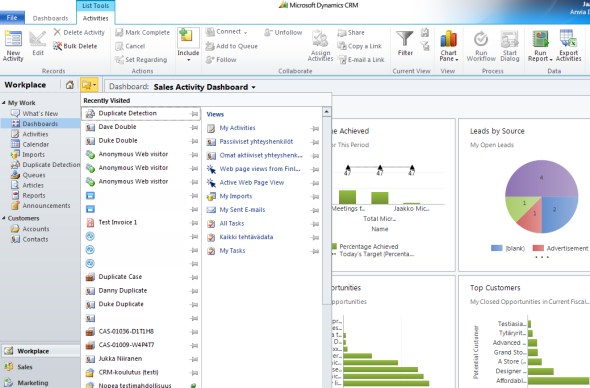Pin the All Tasks view

pyautogui.click(x=315, y=224)
